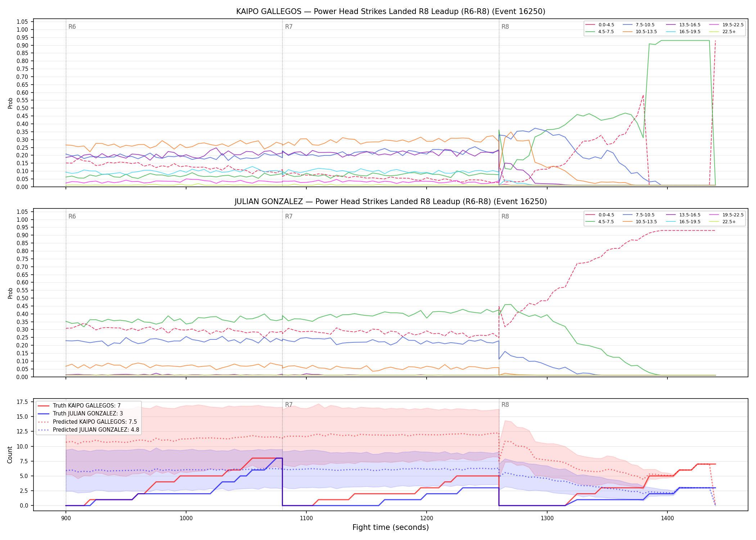Click the R7 round label in the Count chart
The width and height of the screenshot is (756, 540).
point(289,405)
